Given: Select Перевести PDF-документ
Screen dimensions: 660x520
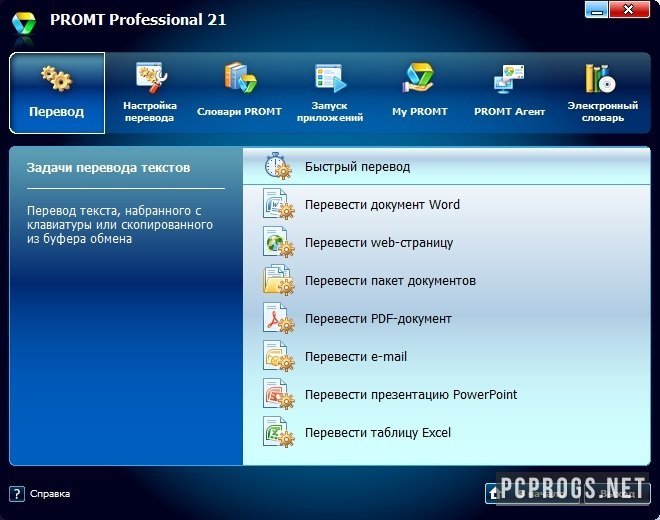Looking at the screenshot, I should tap(377, 319).
